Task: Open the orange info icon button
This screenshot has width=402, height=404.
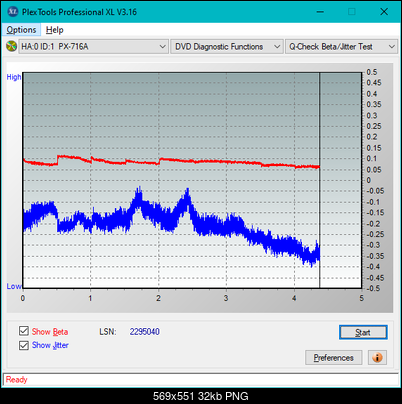Action: pos(377,358)
